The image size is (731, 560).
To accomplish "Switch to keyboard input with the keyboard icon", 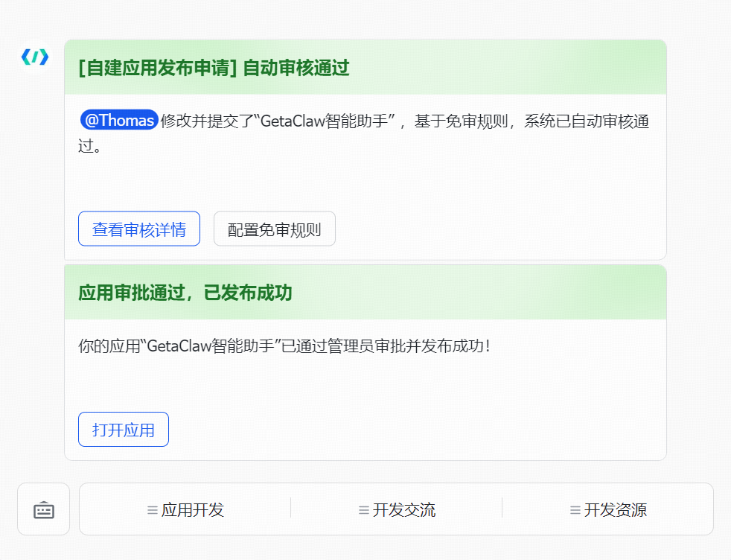I will (44, 510).
